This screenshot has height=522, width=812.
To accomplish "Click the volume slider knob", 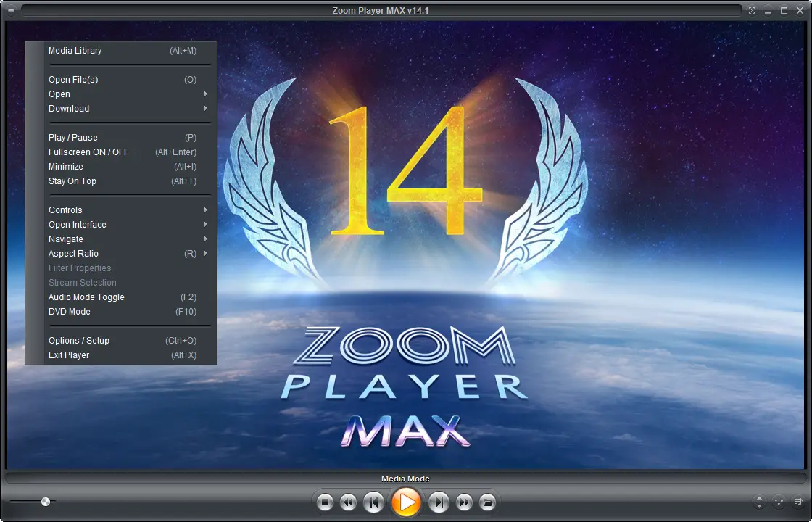I will click(x=46, y=501).
